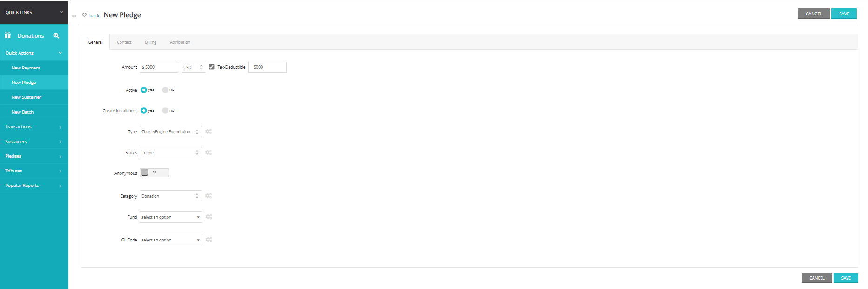Click the top SAVE button
This screenshot has width=868, height=289.
(x=844, y=14)
